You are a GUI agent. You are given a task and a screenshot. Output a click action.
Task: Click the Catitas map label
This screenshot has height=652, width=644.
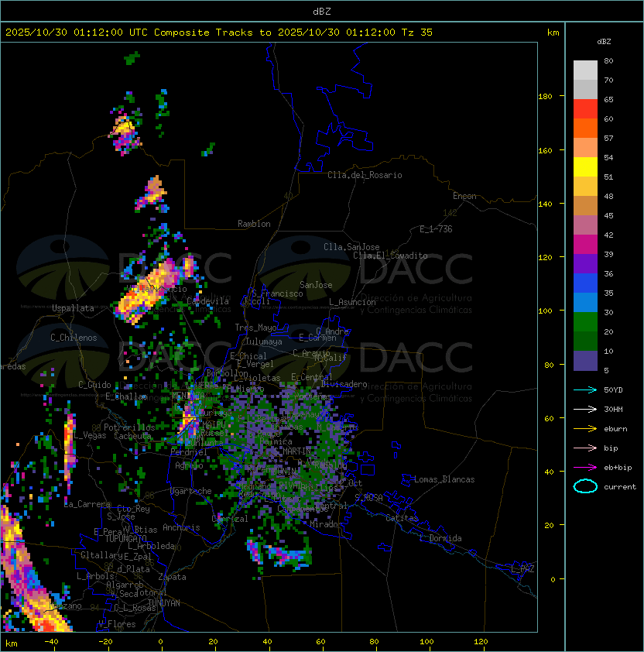point(402,518)
